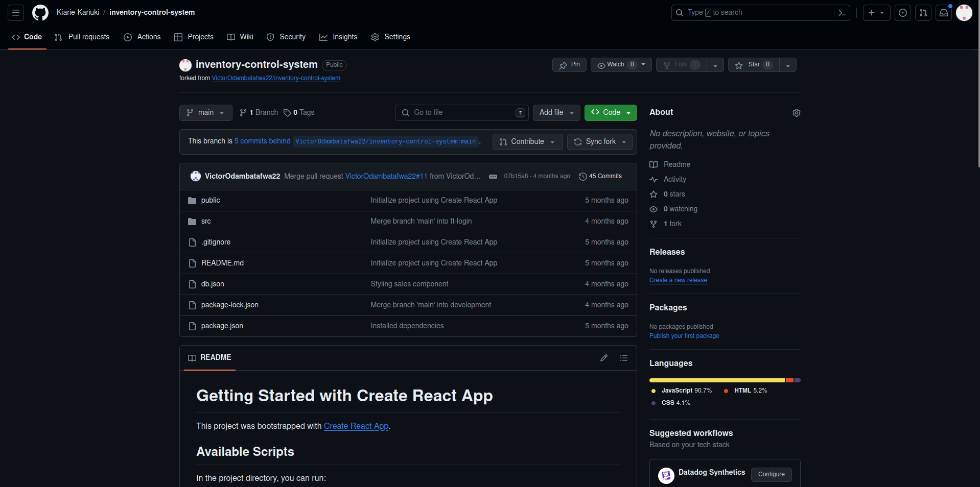Open the hamburger navigation menu
Image resolution: width=980 pixels, height=487 pixels.
click(x=16, y=13)
